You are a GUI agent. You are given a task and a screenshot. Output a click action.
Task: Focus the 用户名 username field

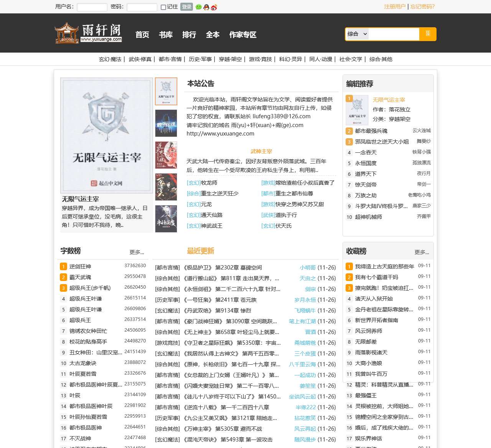[x=92, y=7]
